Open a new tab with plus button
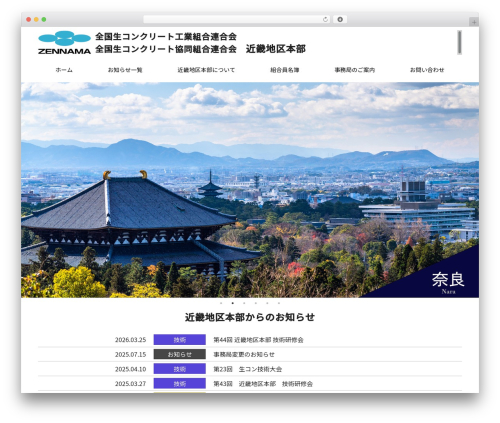The height and width of the screenshot is (423, 500). coord(474,22)
